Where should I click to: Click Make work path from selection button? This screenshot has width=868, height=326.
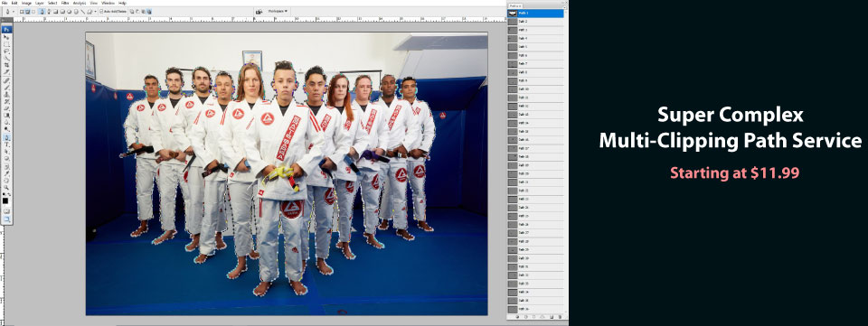pyautogui.click(x=542, y=317)
